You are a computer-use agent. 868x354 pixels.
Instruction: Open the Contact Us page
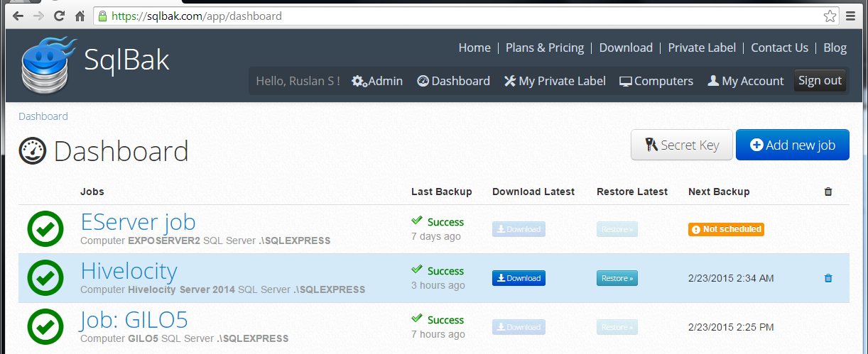(x=779, y=48)
